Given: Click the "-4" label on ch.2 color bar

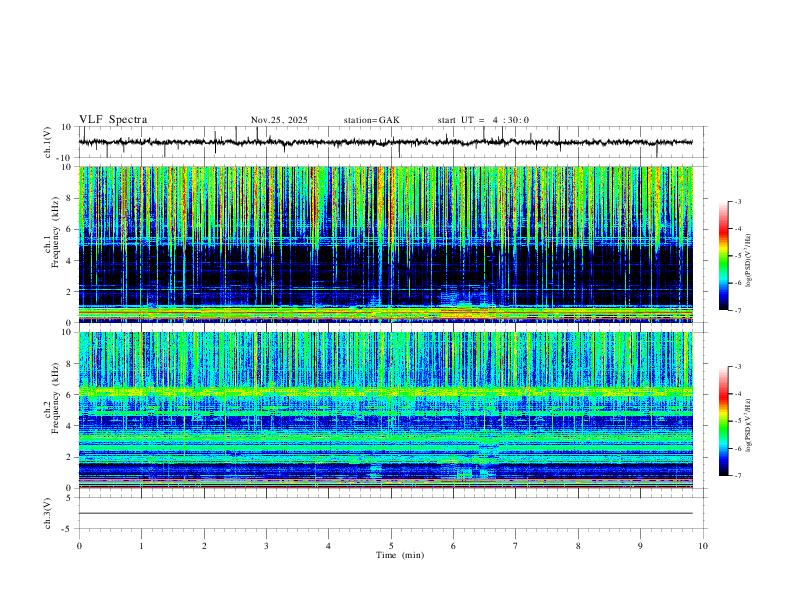Looking at the screenshot, I should click(x=738, y=394).
